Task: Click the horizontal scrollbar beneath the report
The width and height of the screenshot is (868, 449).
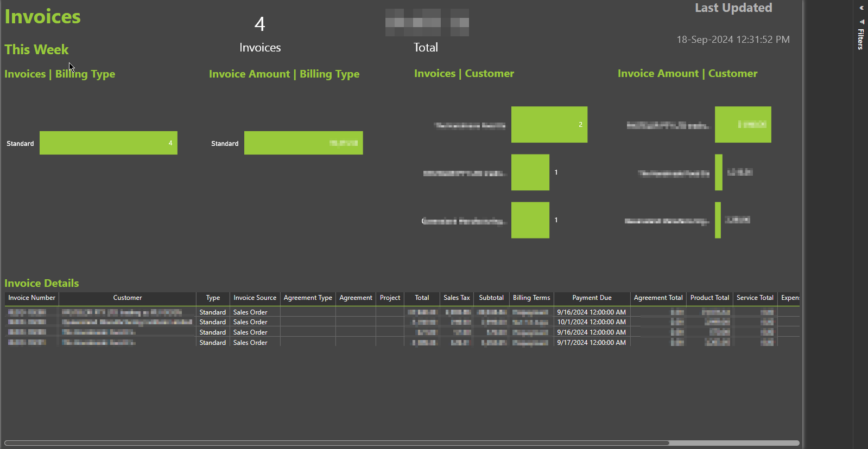Action: (337, 443)
